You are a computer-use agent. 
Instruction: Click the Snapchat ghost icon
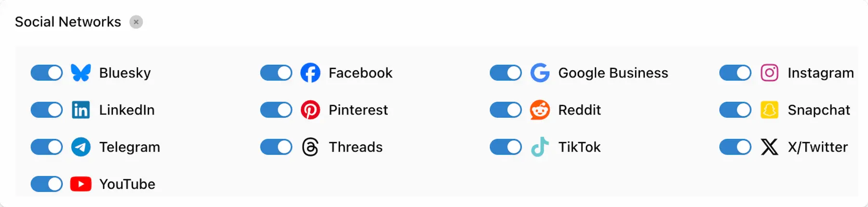[769, 110]
